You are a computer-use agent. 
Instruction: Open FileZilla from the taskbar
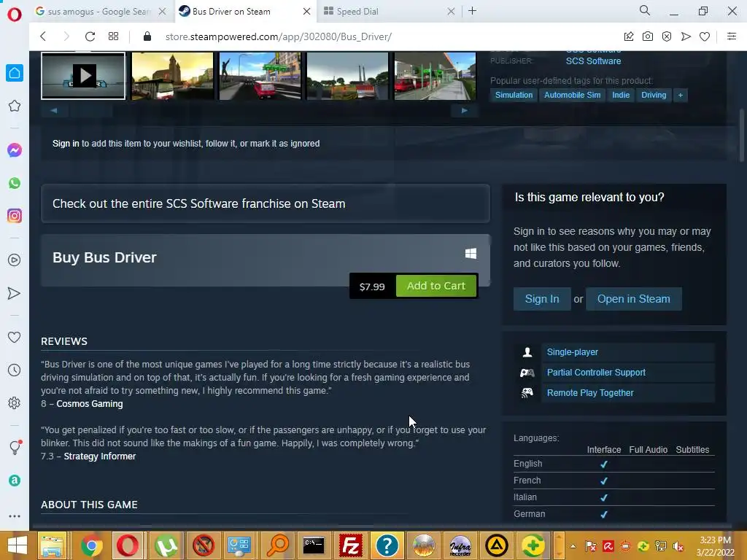tap(351, 545)
